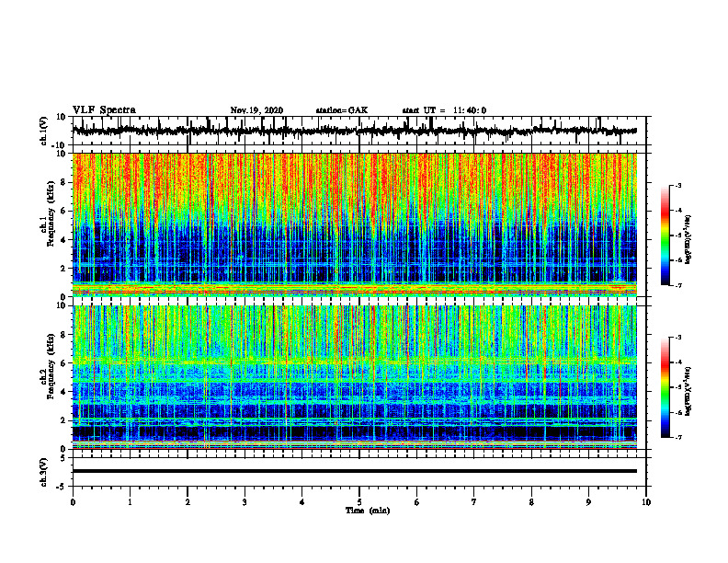Click the time axis tick label "1"
Screen dimensions: 728x563
pyautogui.click(x=130, y=502)
